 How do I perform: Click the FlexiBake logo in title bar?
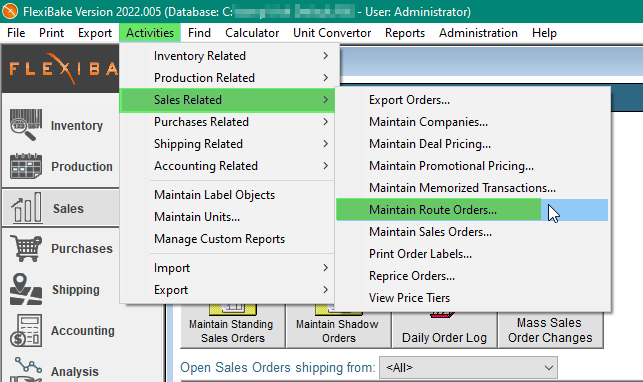coord(10,11)
